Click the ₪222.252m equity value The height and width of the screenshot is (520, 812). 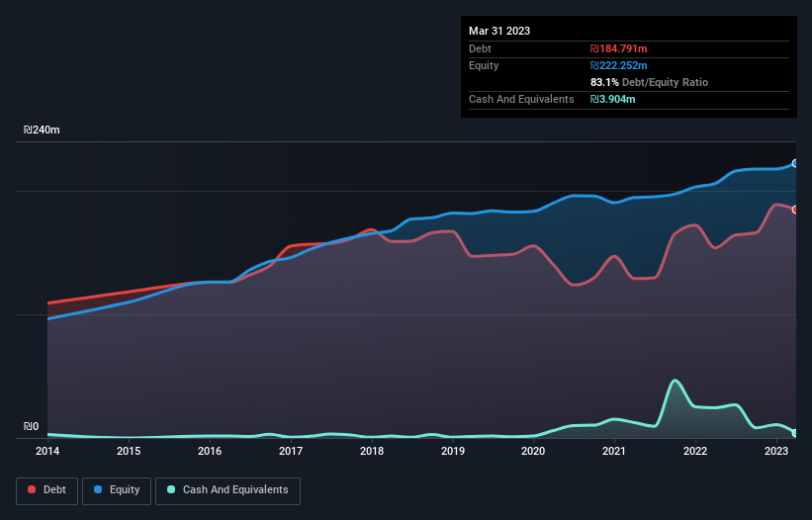click(619, 65)
